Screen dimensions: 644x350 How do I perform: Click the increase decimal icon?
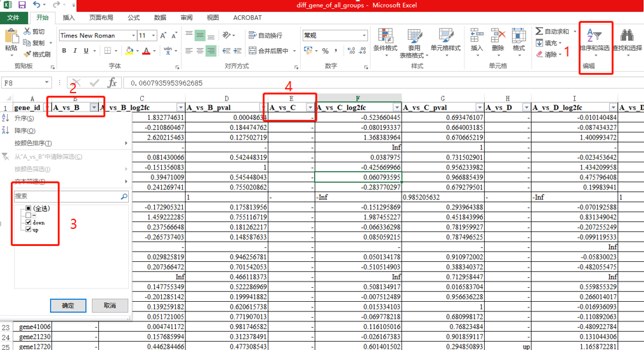coord(351,51)
